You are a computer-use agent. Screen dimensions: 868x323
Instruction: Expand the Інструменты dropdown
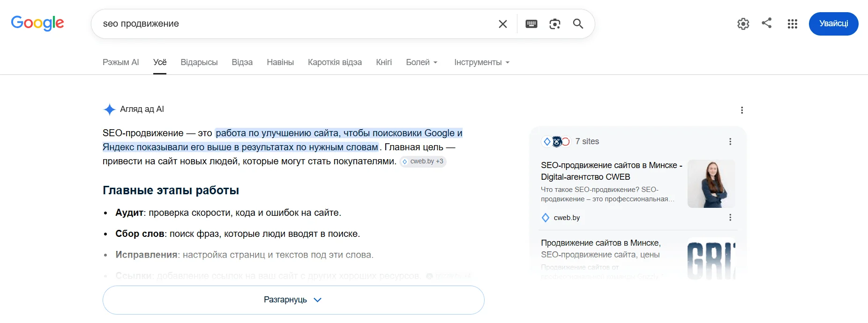[482, 62]
